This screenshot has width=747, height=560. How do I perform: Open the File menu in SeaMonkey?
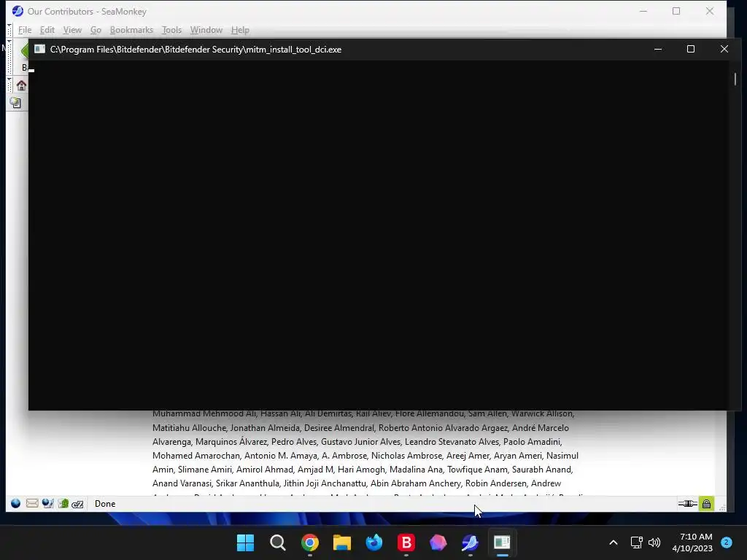click(25, 30)
